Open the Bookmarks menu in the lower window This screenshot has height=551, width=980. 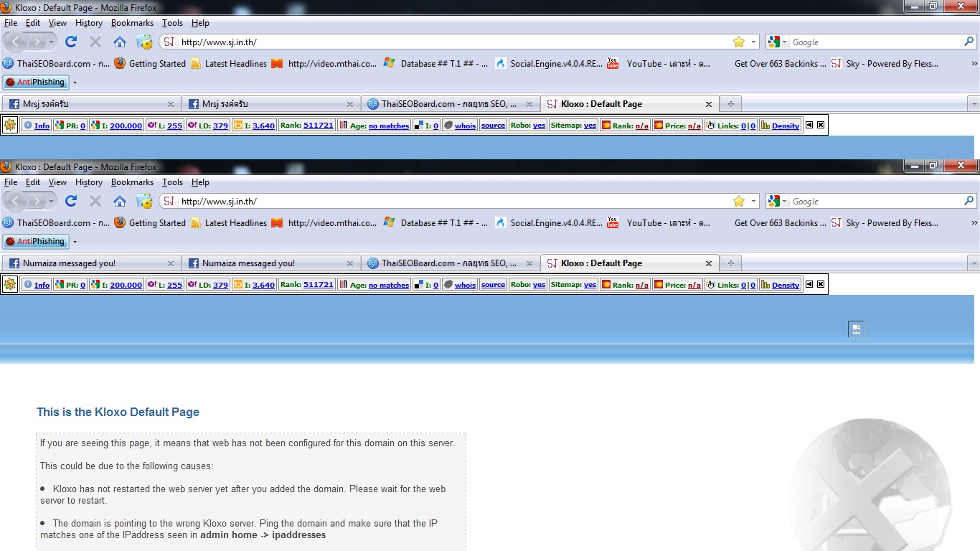click(132, 182)
